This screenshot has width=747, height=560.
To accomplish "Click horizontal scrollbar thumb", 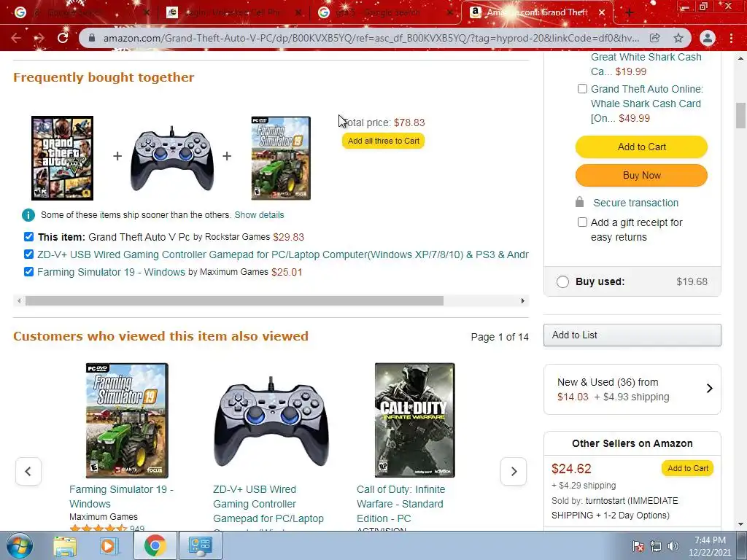I will pos(234,301).
